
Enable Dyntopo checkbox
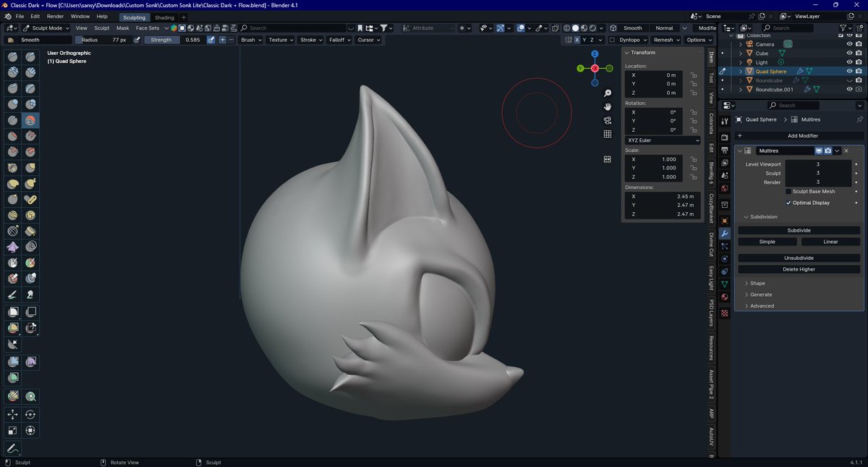[x=612, y=40]
